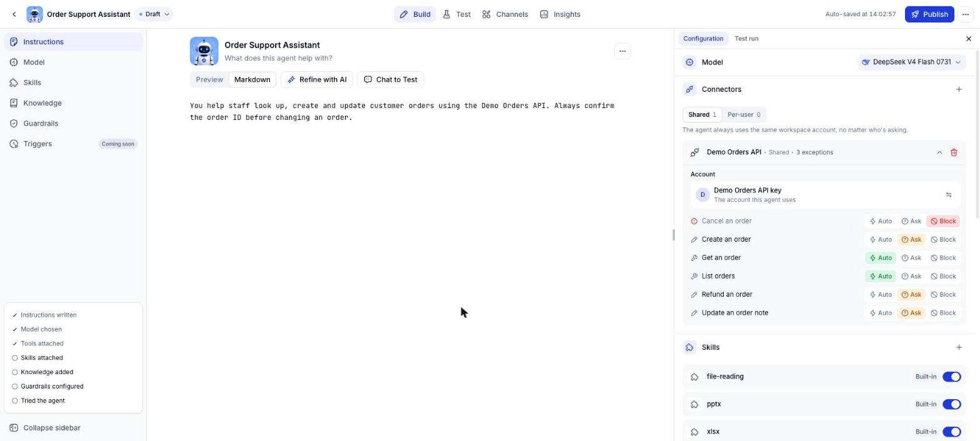Switch to the Test tab

(x=457, y=14)
